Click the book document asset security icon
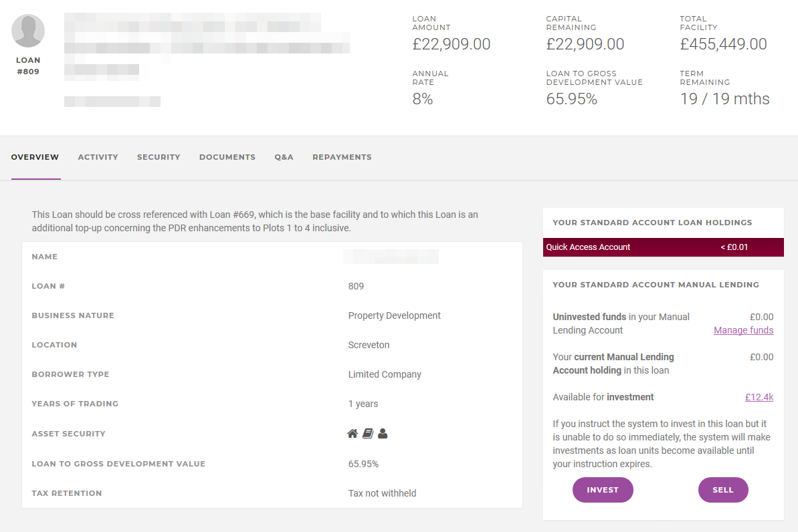Image resolution: width=798 pixels, height=532 pixels. [x=368, y=433]
